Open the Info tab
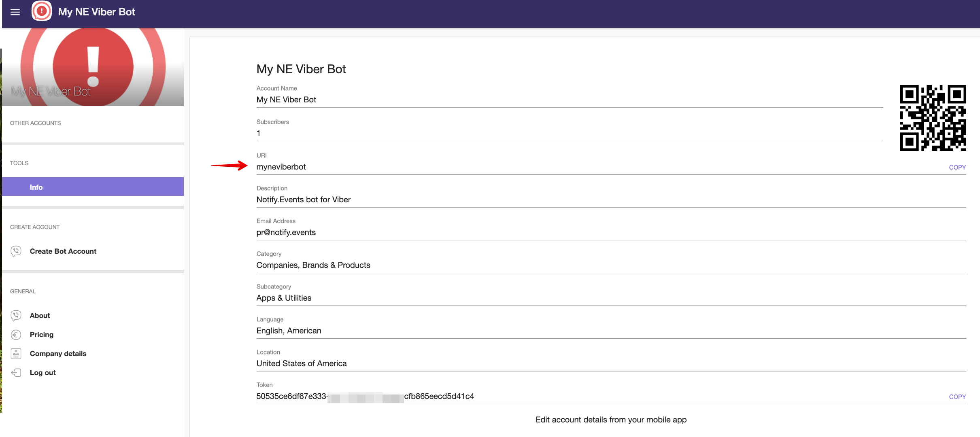980x437 pixels. [x=36, y=187]
